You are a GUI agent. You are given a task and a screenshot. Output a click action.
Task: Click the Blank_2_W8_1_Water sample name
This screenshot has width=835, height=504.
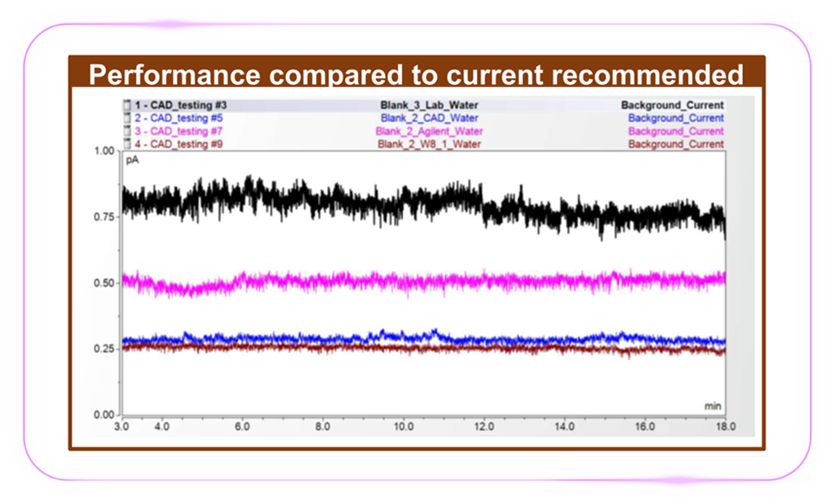pyautogui.click(x=429, y=145)
